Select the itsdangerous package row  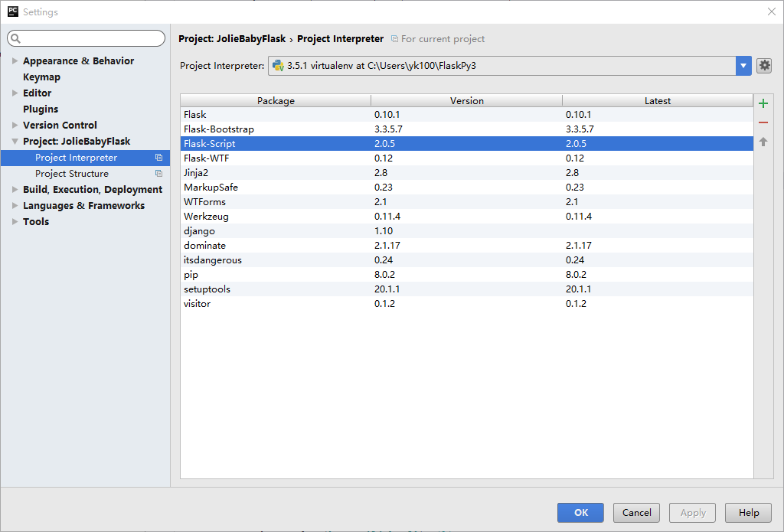coord(466,259)
